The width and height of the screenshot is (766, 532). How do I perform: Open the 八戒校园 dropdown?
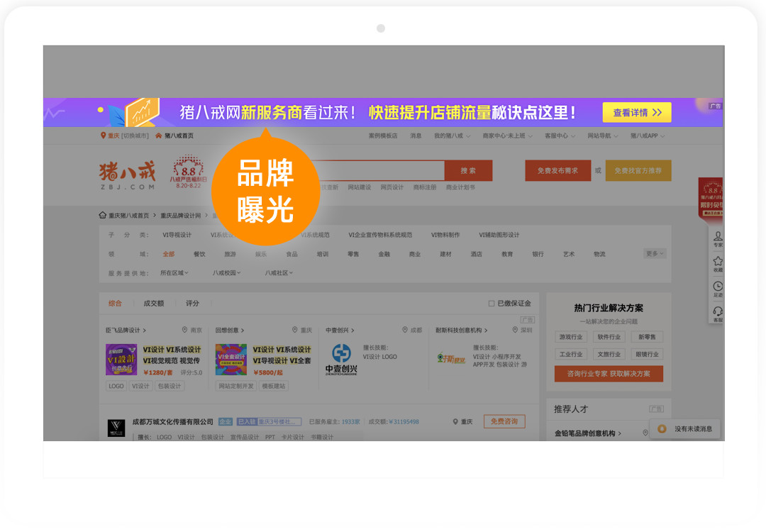(227, 273)
